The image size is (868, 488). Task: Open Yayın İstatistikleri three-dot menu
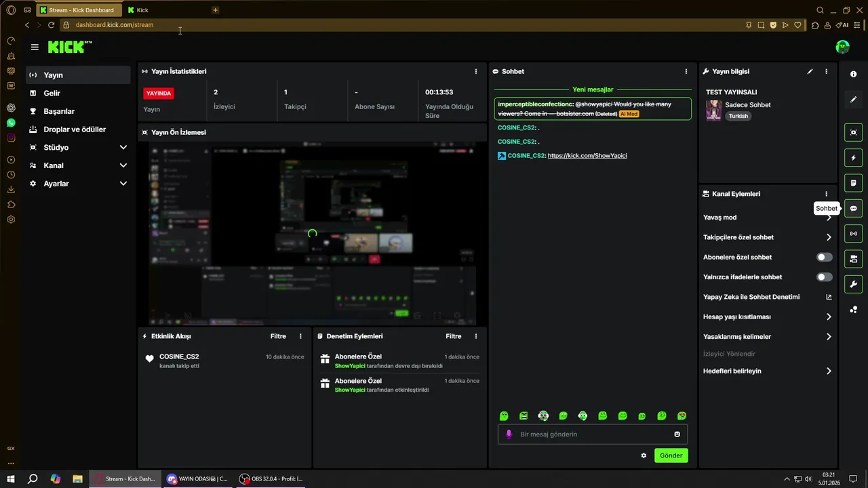(475, 71)
